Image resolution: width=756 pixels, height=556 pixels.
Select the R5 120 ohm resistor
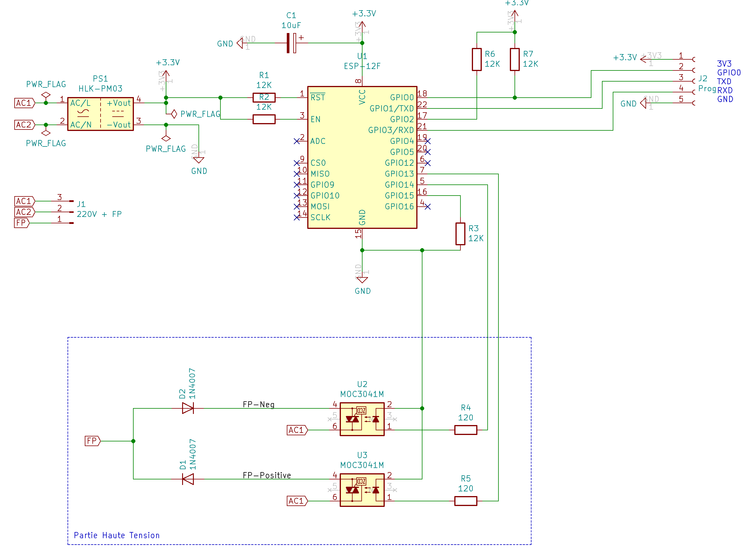coord(465,501)
